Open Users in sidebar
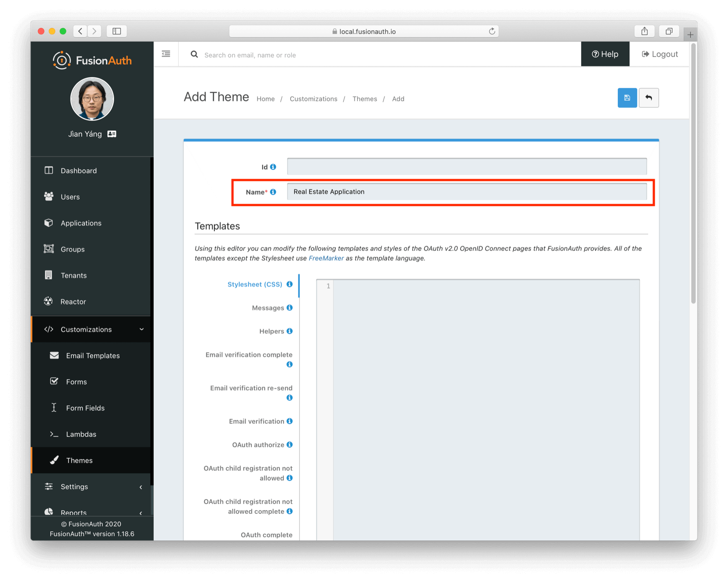The width and height of the screenshot is (728, 581). click(x=91, y=197)
